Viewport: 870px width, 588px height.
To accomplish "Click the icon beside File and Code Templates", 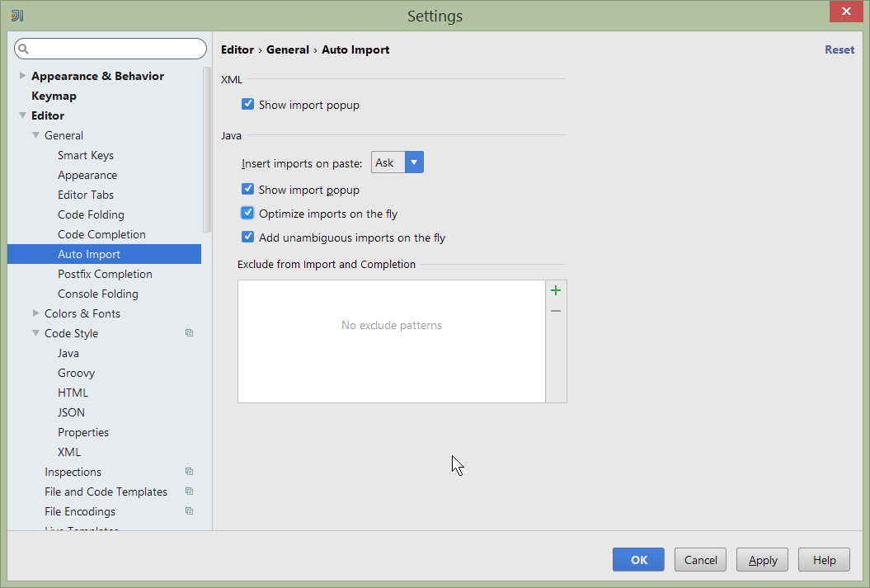I will click(189, 492).
